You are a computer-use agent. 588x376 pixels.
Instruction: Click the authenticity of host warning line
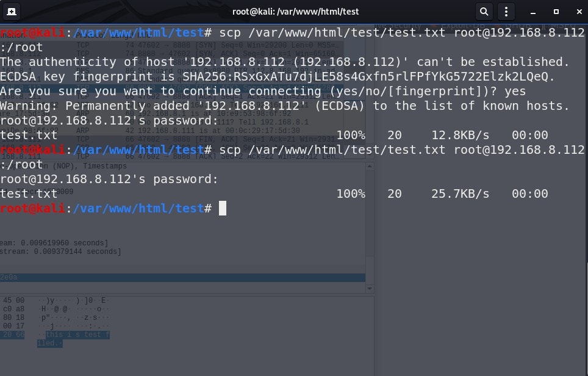(285, 62)
